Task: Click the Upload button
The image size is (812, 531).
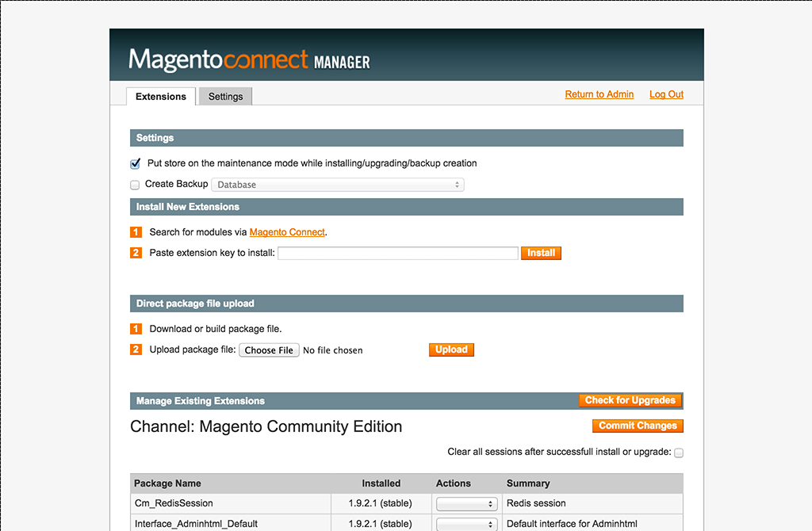Action: (451, 350)
